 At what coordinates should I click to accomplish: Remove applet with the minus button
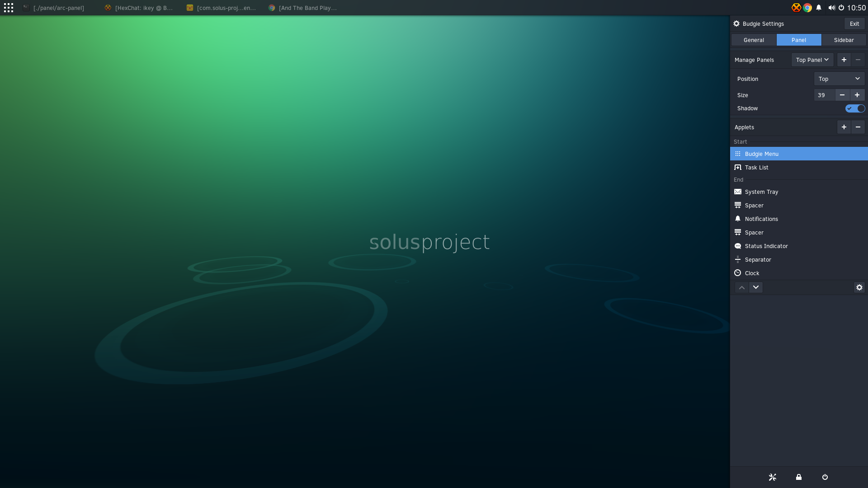point(858,127)
